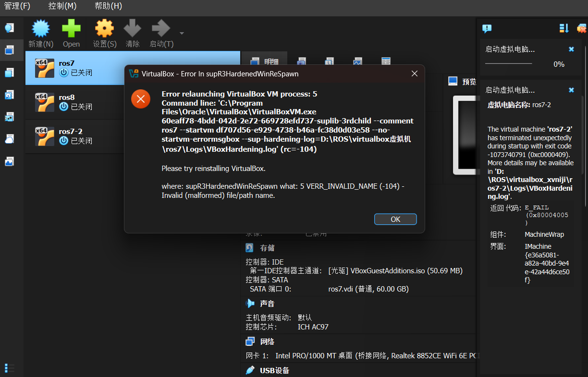Click the USB设备 section header

point(274,370)
